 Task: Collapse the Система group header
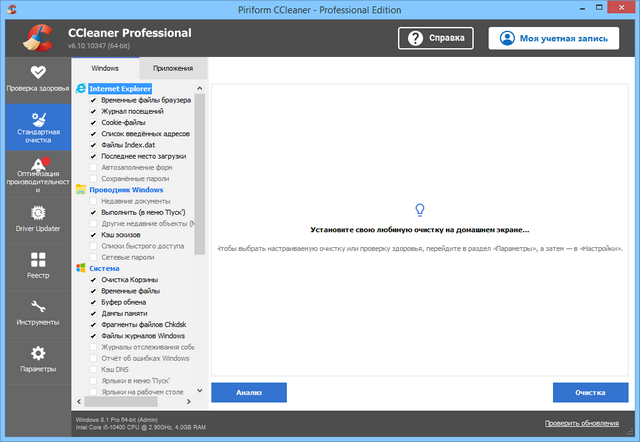pyautogui.click(x=104, y=268)
